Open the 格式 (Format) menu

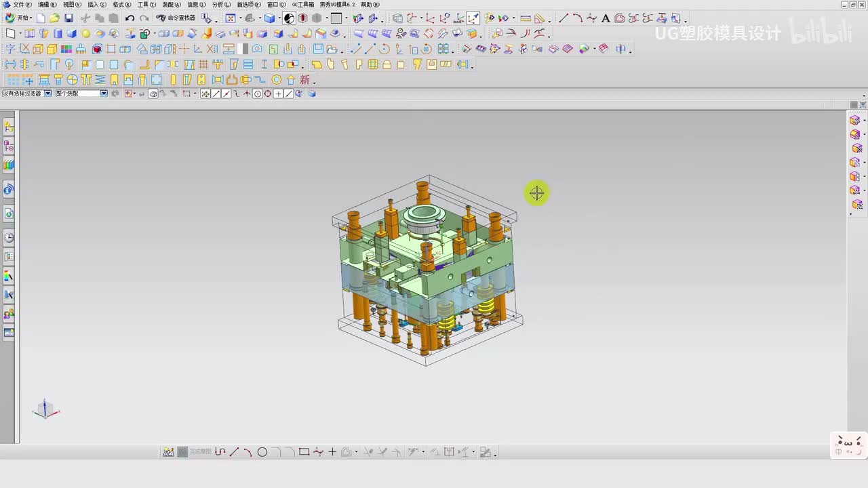click(x=122, y=5)
